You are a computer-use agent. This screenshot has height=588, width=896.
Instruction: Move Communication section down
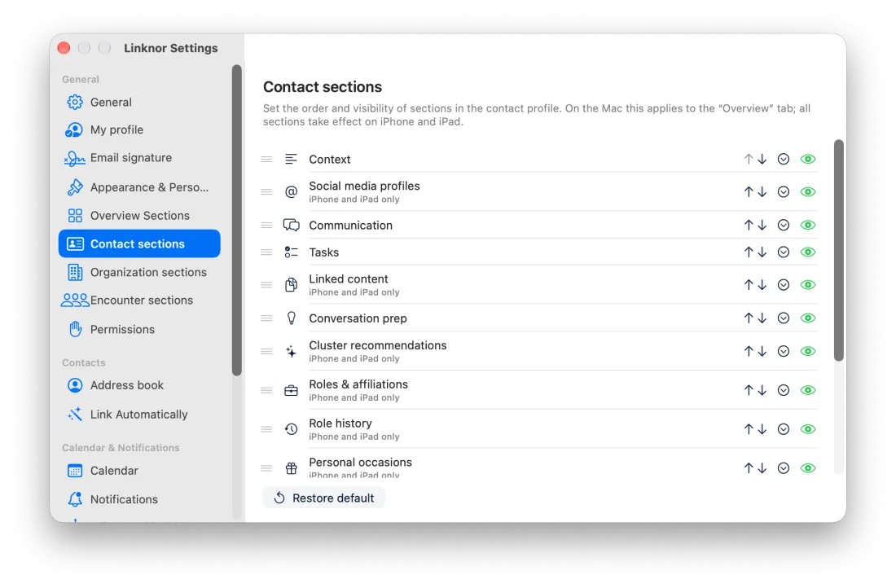coord(762,225)
